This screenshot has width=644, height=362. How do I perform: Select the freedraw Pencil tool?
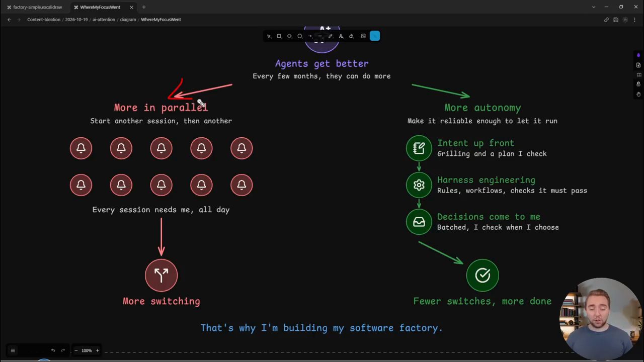331,36
